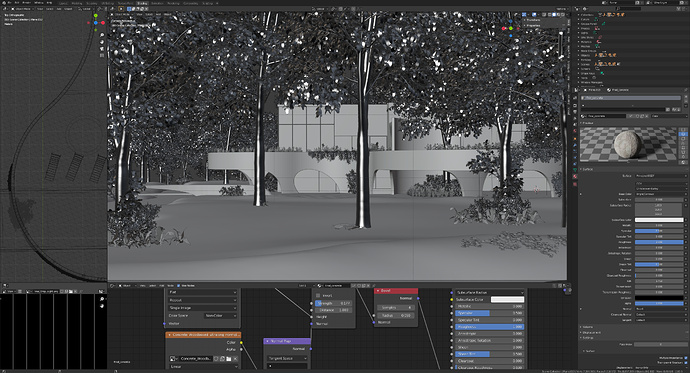Add material slot with plus button
The height and width of the screenshot is (373, 690).
click(686, 96)
